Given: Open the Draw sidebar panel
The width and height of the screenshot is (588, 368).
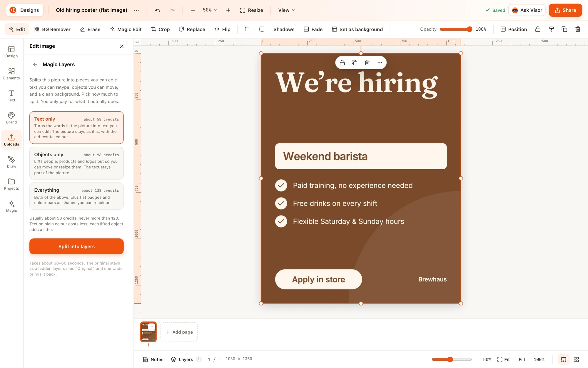Looking at the screenshot, I should (x=11, y=162).
